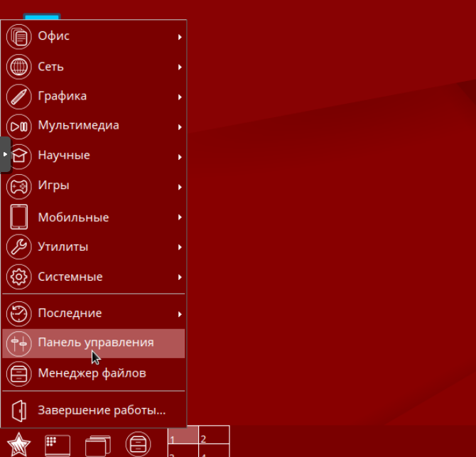
Task: Expand the Мультимедиа submenu arrow
Action: tap(180, 127)
